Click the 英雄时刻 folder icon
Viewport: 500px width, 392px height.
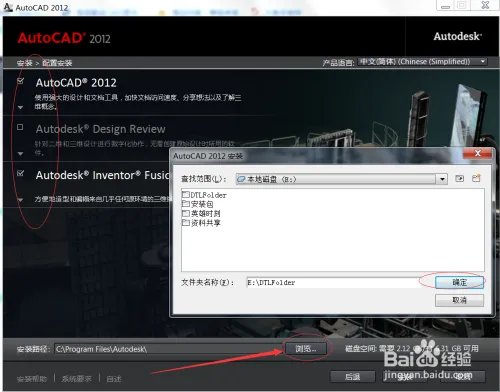[186, 213]
